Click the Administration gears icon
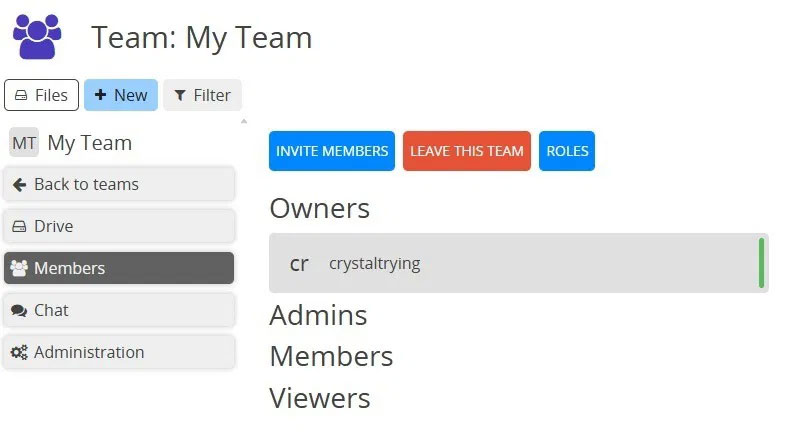The image size is (787, 435). (x=19, y=353)
